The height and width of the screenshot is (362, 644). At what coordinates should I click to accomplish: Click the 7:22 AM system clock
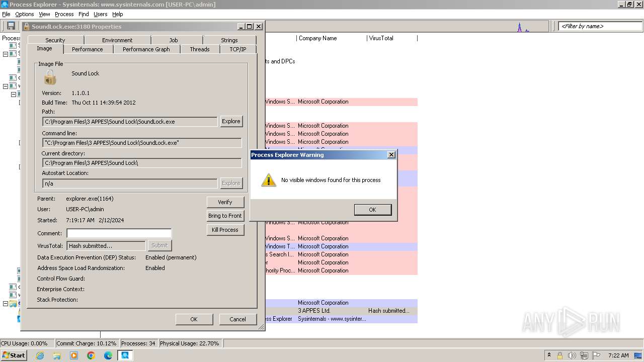618,355
